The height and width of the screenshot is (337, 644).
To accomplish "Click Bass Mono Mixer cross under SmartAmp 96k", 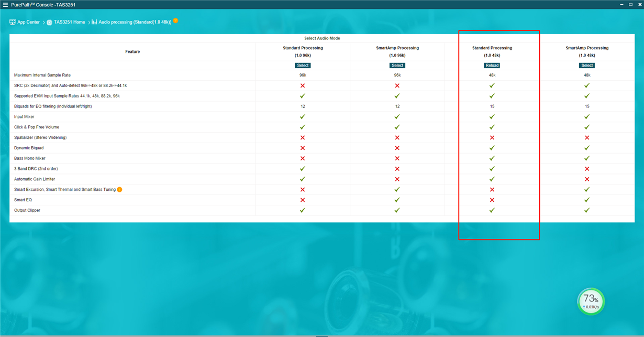I will [397, 158].
